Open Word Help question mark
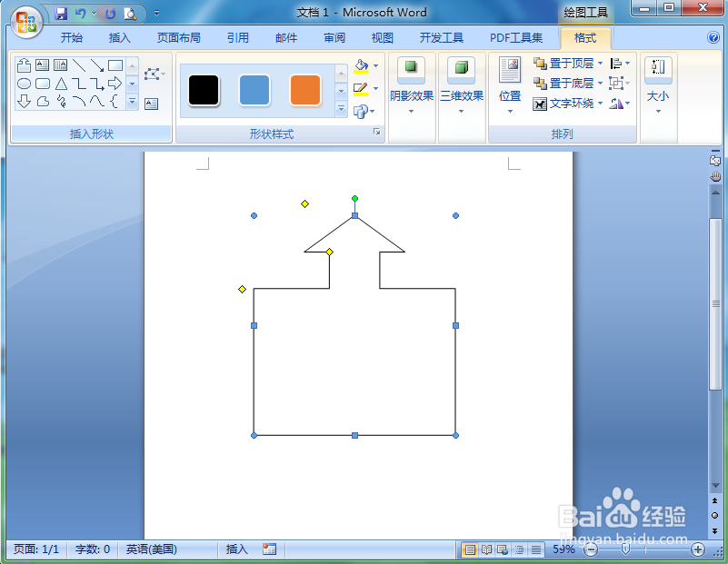The image size is (728, 564). click(x=713, y=37)
